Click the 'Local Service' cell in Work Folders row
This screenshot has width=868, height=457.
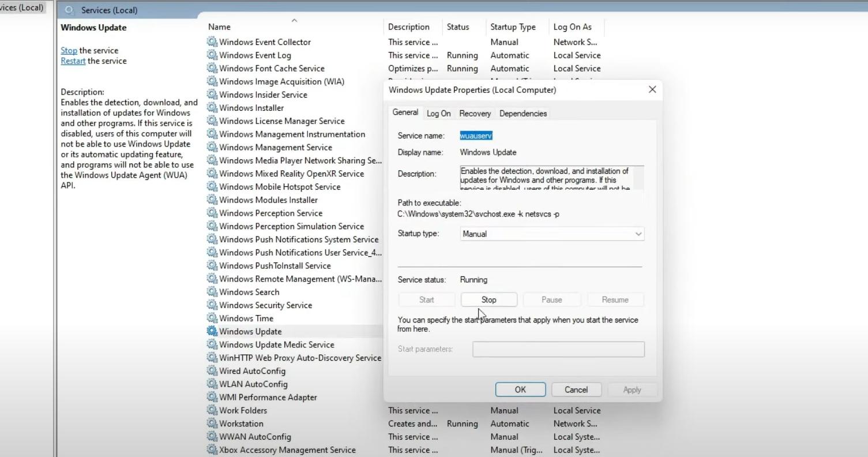click(x=577, y=410)
